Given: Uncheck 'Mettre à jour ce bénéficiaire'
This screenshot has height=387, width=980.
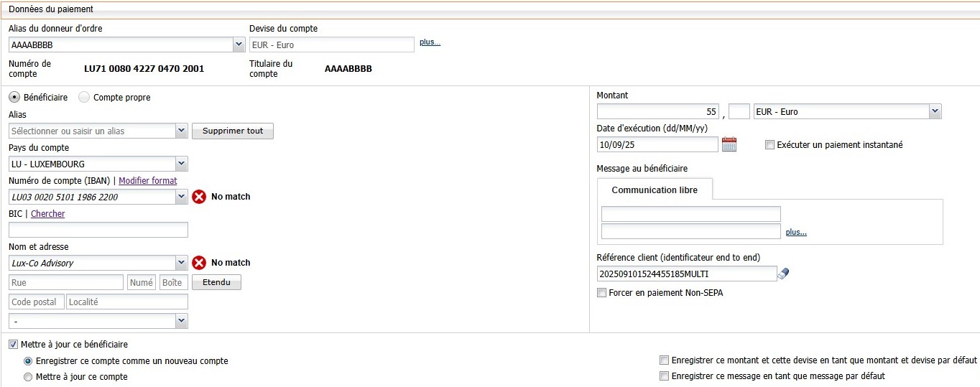Looking at the screenshot, I should pos(14,345).
